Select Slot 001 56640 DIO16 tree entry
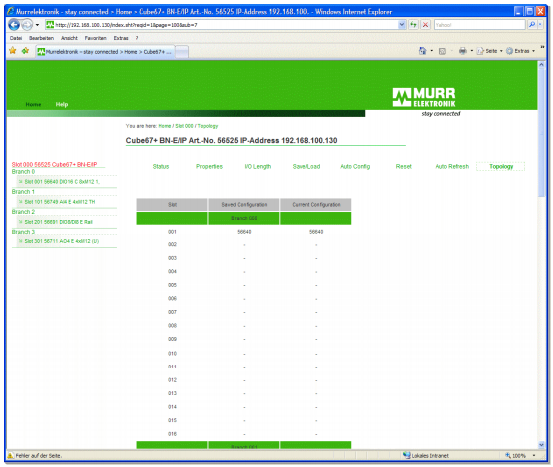 click(62, 182)
